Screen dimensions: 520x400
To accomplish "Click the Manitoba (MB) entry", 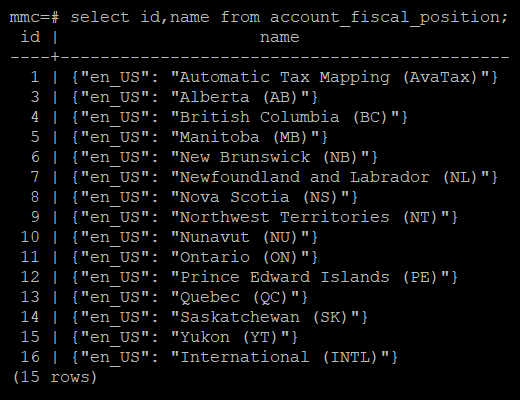I will 249,137.
